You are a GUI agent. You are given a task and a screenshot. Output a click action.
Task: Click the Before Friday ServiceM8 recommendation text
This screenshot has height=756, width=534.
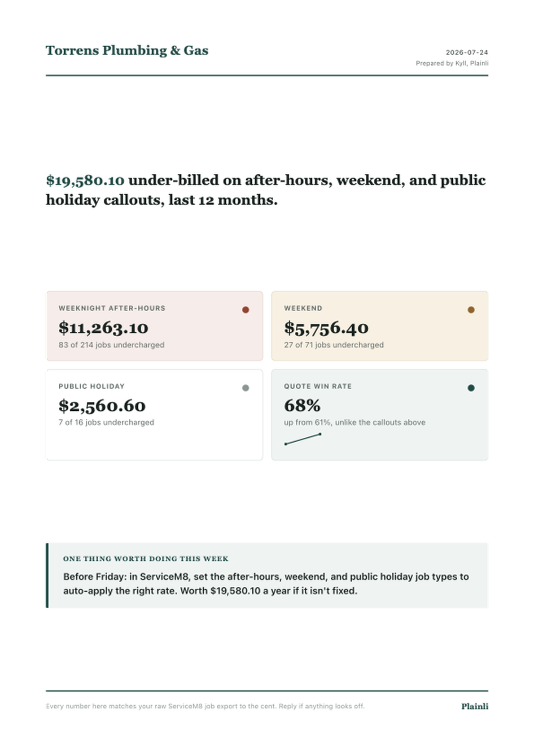266,584
